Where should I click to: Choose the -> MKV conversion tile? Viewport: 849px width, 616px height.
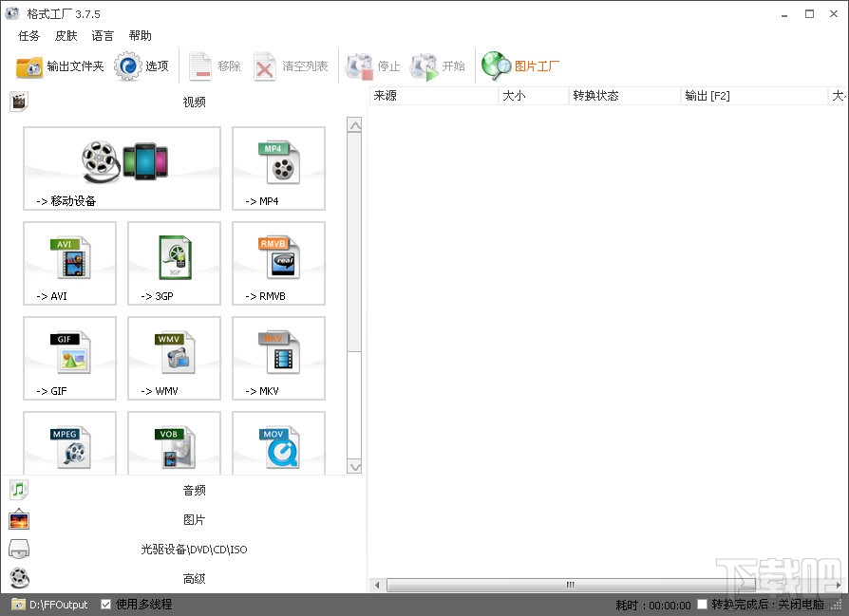click(278, 359)
